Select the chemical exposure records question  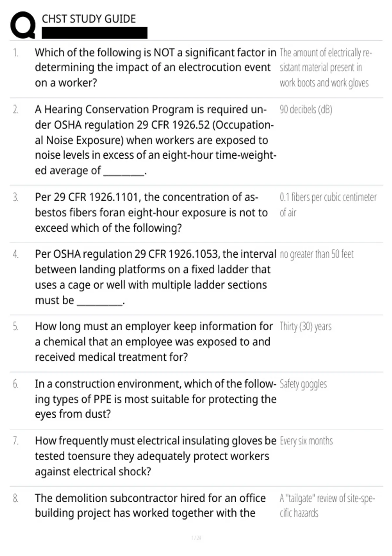click(154, 342)
